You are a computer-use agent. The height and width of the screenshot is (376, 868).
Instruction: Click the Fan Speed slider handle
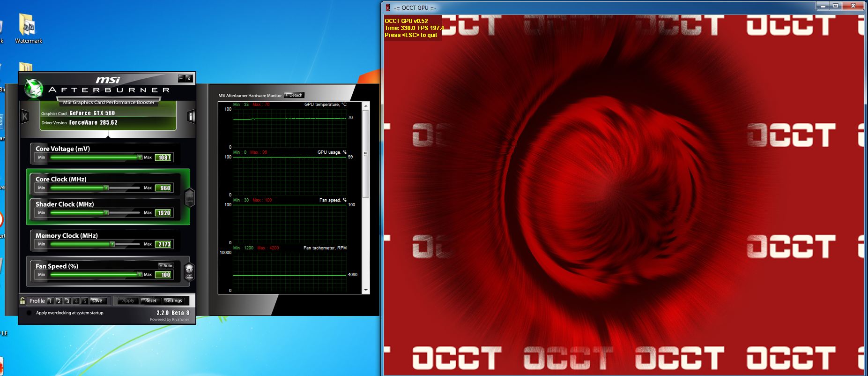(140, 274)
